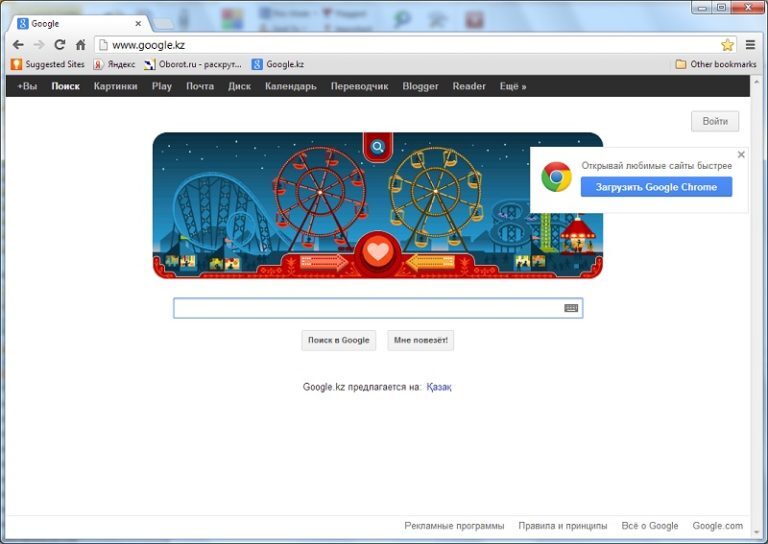Open the home page icon
The width and height of the screenshot is (768, 544).
click(x=81, y=45)
